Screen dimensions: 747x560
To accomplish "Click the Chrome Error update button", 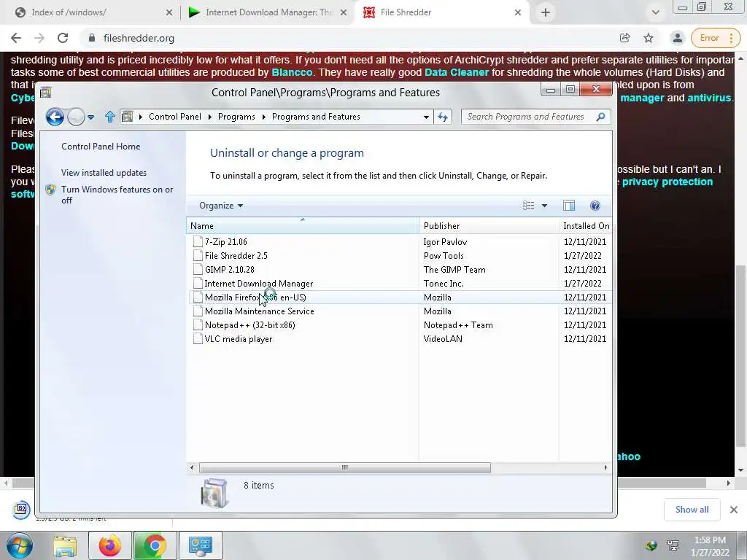I will point(716,38).
